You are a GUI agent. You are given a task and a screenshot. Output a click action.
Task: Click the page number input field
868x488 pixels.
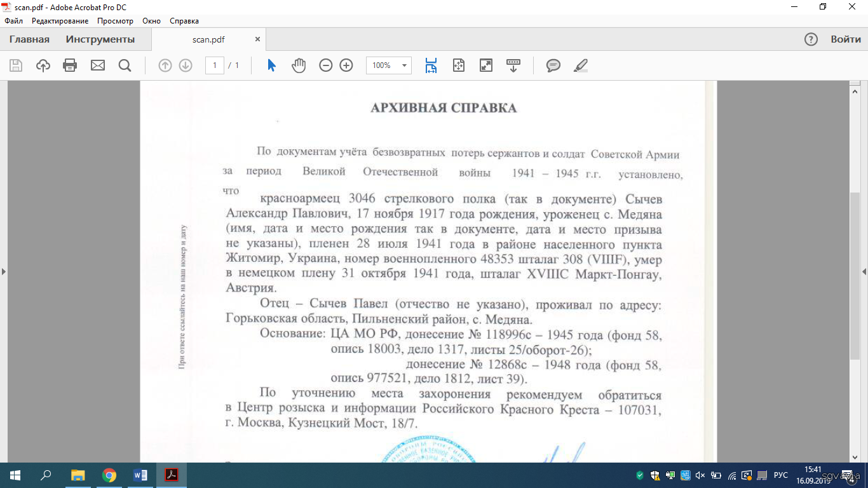point(215,65)
